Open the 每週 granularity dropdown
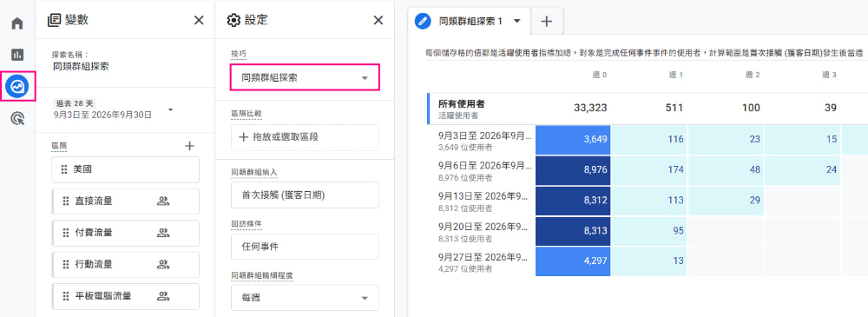 (x=305, y=298)
